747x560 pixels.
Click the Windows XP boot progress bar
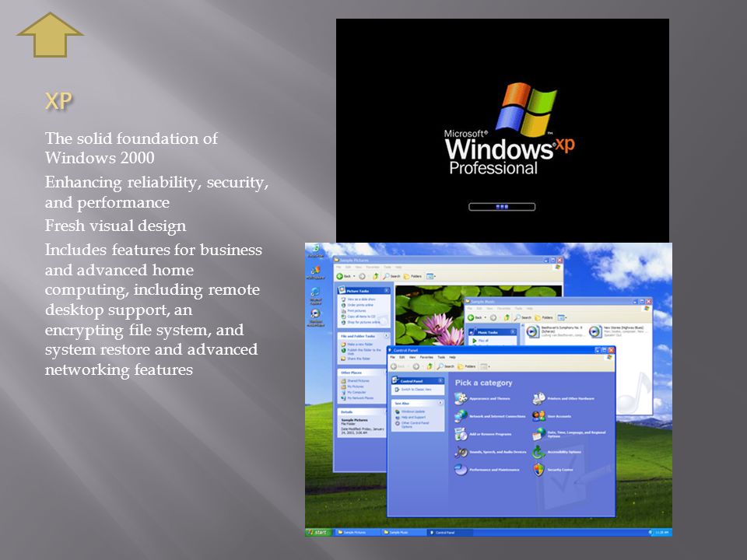(x=502, y=207)
